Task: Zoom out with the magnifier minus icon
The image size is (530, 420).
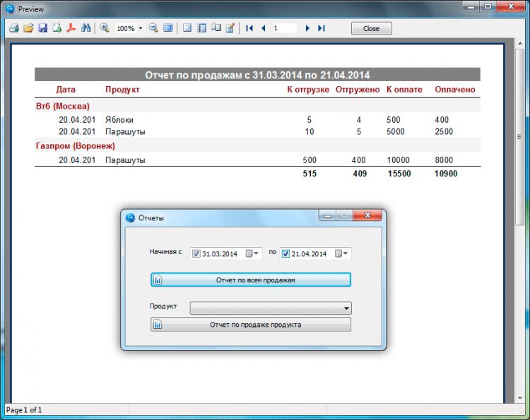Action: (153, 28)
